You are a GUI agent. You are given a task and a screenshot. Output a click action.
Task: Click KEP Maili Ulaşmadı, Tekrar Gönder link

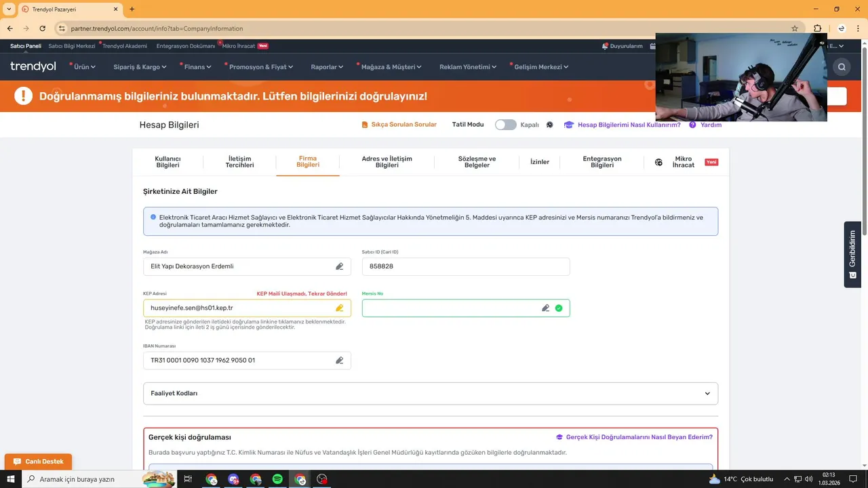pyautogui.click(x=302, y=293)
